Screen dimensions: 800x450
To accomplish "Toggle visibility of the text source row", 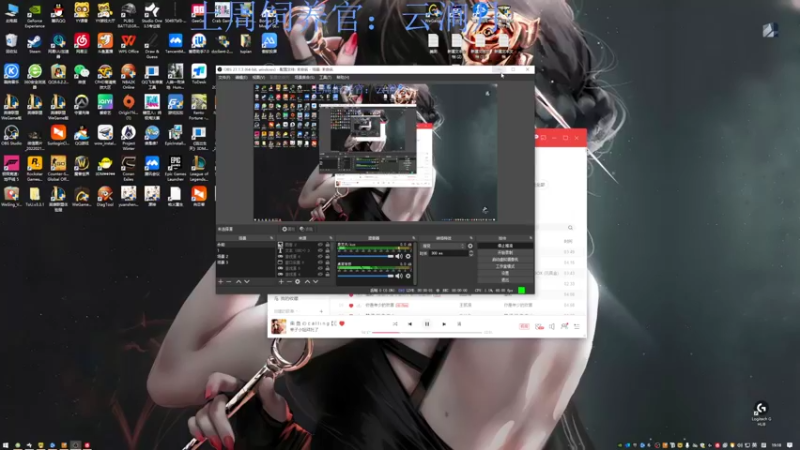I will click(x=320, y=251).
